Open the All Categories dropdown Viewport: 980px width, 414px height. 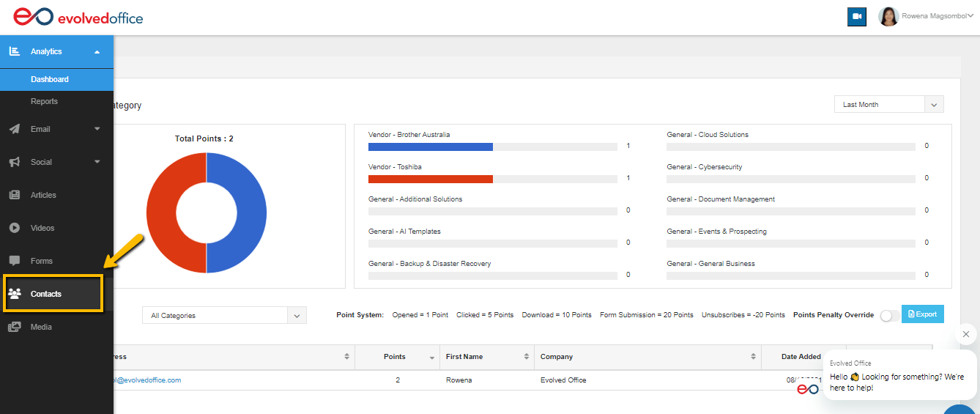click(223, 316)
